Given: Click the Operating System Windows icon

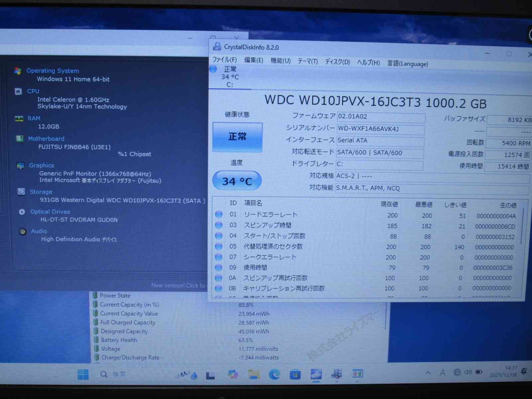Looking at the screenshot, I should 18,70.
